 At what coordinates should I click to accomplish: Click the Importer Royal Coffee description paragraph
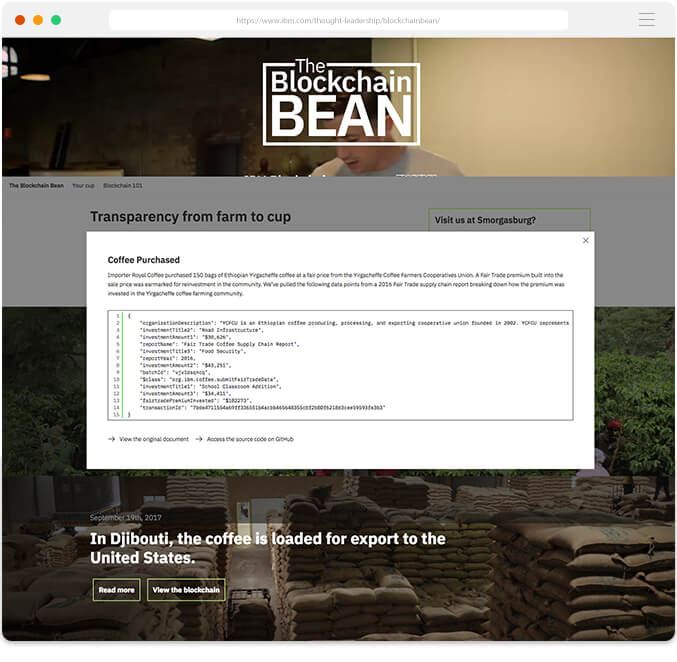(x=336, y=284)
